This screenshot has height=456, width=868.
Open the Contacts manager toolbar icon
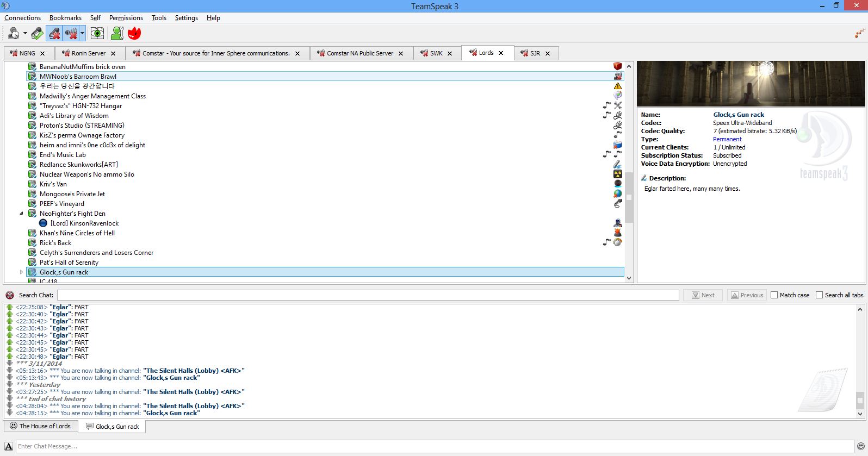[x=117, y=34]
